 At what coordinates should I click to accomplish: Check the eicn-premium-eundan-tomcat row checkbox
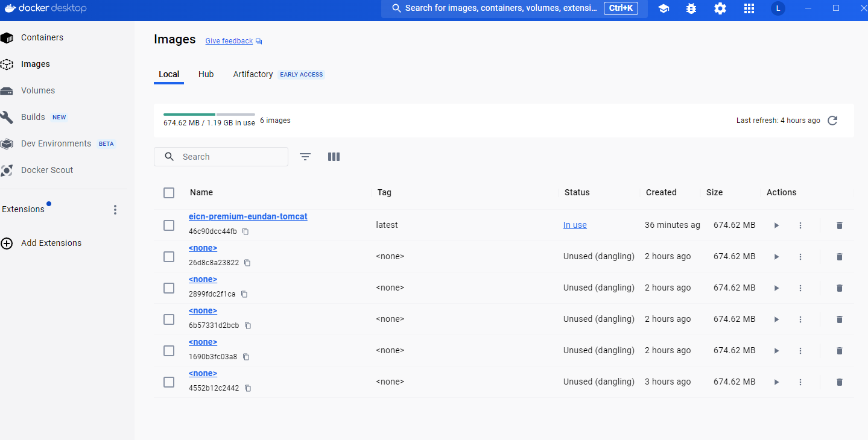169,225
